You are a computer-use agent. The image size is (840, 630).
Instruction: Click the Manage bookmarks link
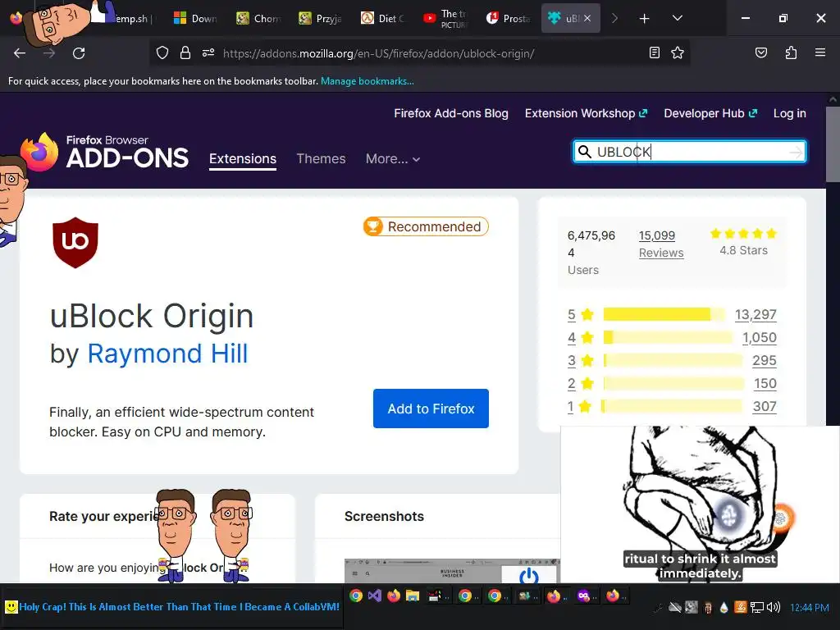(367, 81)
